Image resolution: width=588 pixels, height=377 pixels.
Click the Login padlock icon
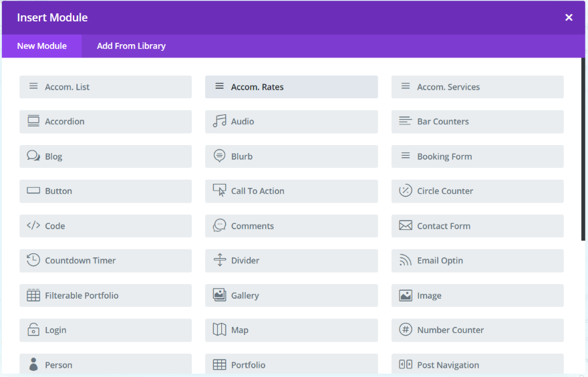[x=33, y=330]
